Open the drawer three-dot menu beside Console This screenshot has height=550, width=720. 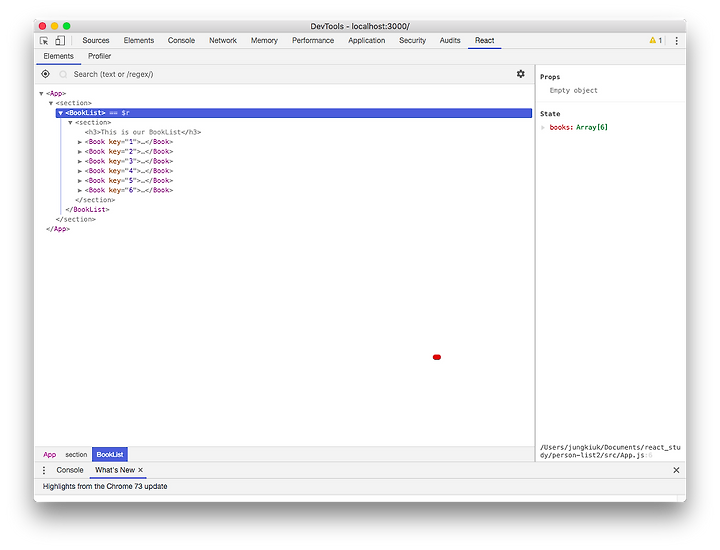coord(44,470)
